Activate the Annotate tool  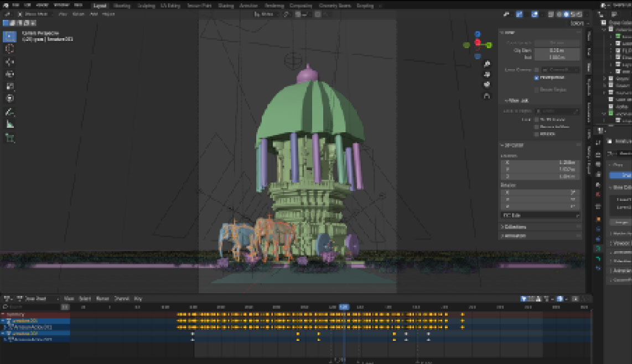coord(10,112)
